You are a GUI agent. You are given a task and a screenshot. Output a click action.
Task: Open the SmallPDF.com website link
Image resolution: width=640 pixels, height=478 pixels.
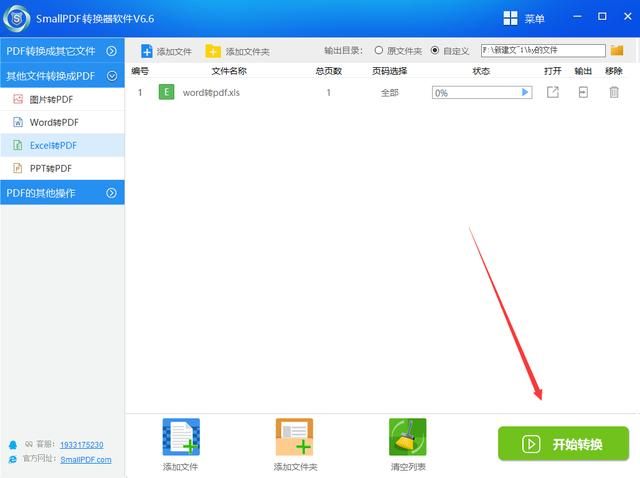[86, 460]
